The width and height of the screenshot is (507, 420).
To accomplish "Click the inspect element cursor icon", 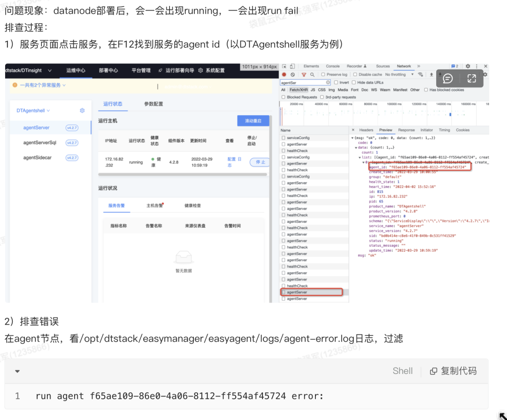I will (x=284, y=66).
